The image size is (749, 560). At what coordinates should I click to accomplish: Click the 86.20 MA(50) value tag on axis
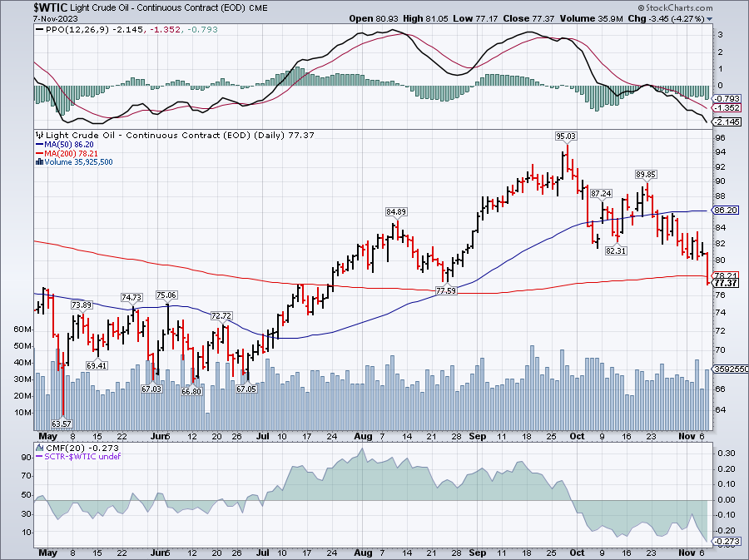pos(727,211)
